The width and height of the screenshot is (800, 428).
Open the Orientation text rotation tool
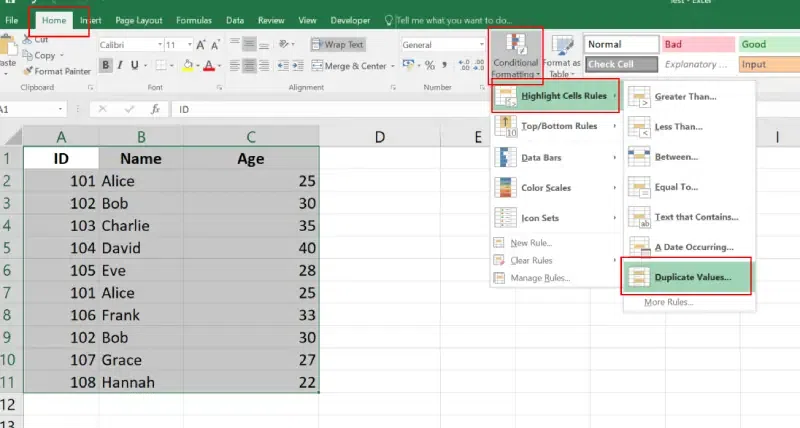click(286, 44)
